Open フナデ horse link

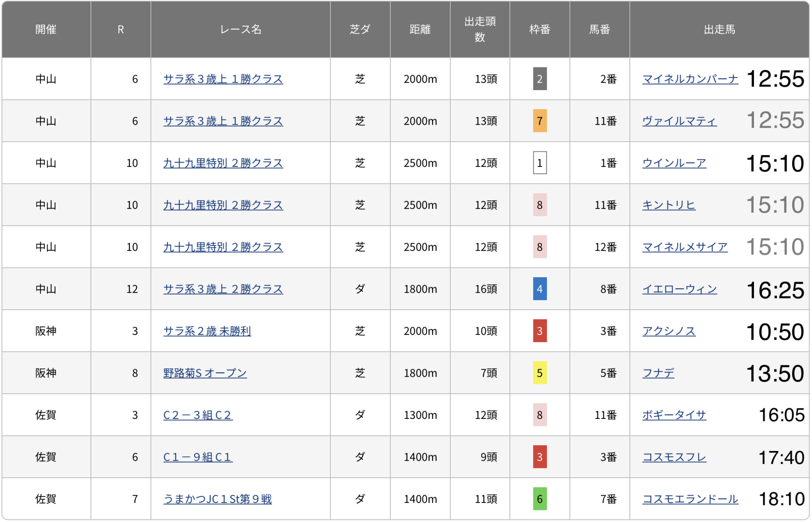(x=658, y=373)
